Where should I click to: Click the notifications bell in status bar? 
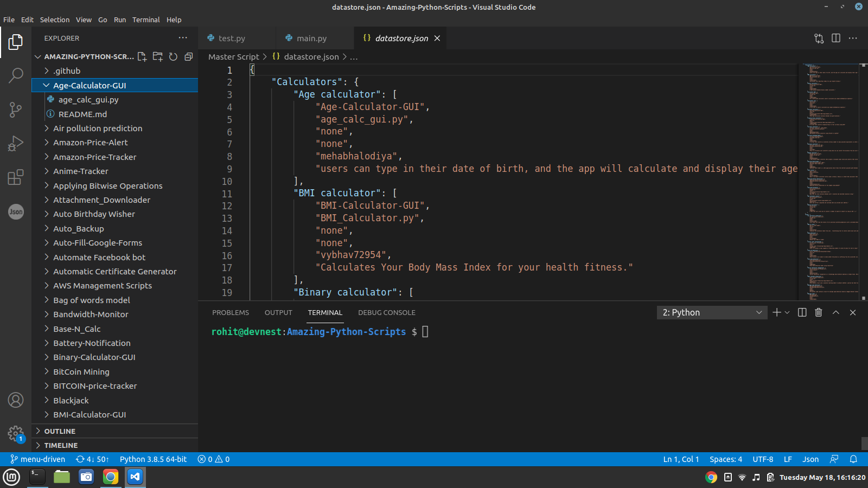pyautogui.click(x=853, y=459)
